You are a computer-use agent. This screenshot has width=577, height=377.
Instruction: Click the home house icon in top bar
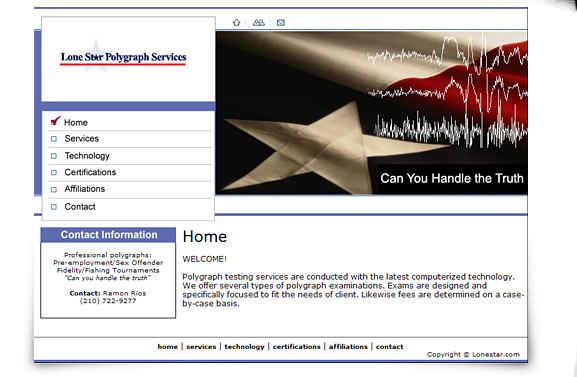point(236,22)
